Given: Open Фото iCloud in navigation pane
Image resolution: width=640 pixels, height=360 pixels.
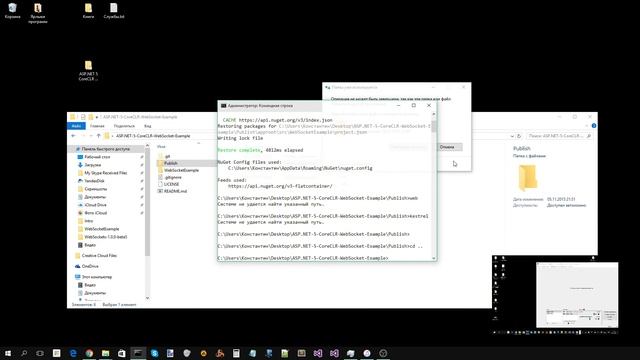Looking at the screenshot, I should 96,213.
